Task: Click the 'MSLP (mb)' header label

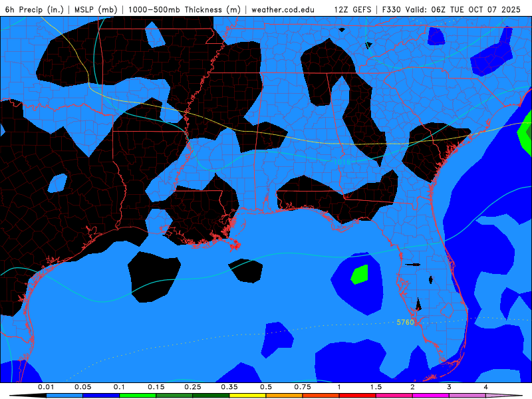Action: (96, 9)
